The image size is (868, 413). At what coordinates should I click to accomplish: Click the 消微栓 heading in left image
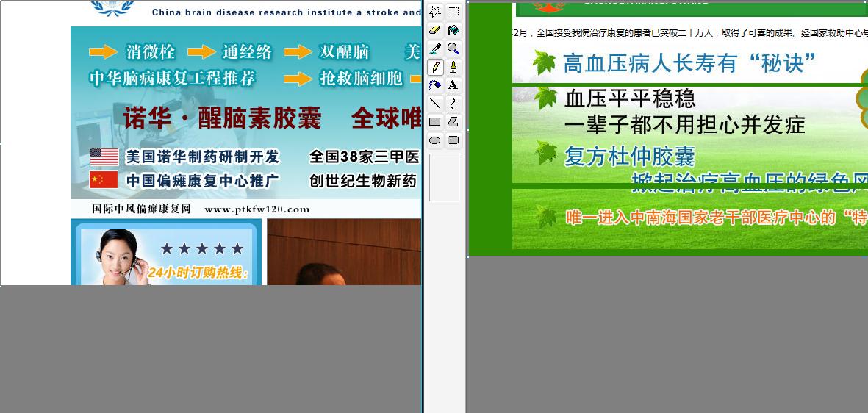[x=151, y=52]
